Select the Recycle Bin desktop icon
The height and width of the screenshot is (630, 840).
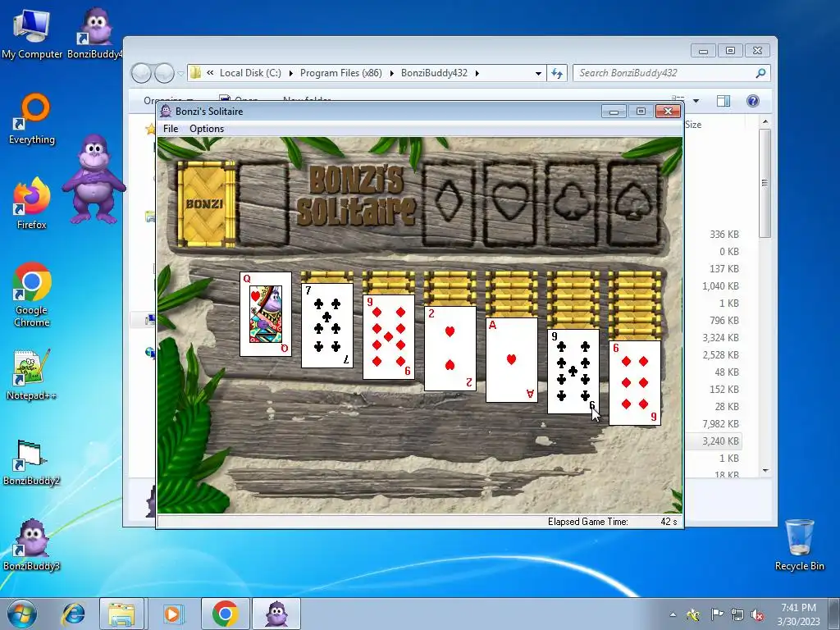coord(799,545)
